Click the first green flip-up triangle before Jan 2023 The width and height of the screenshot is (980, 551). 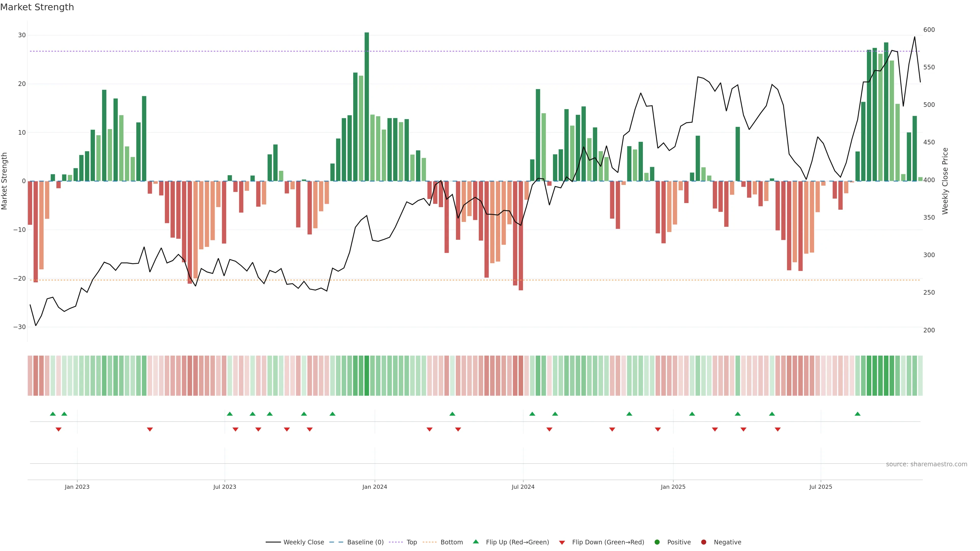pos(53,414)
